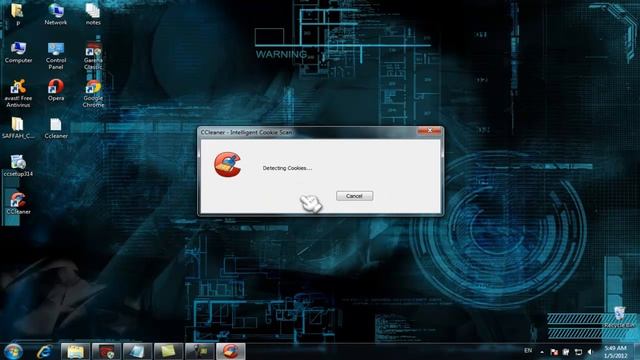The width and height of the screenshot is (640, 360).
Task: Select the Google Chrome shortcut
Action: tap(93, 93)
